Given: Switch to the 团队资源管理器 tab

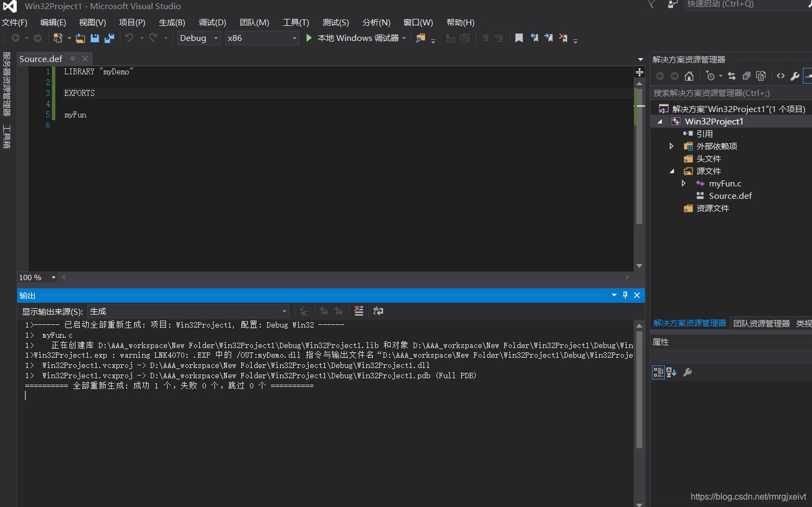Looking at the screenshot, I should (x=761, y=323).
